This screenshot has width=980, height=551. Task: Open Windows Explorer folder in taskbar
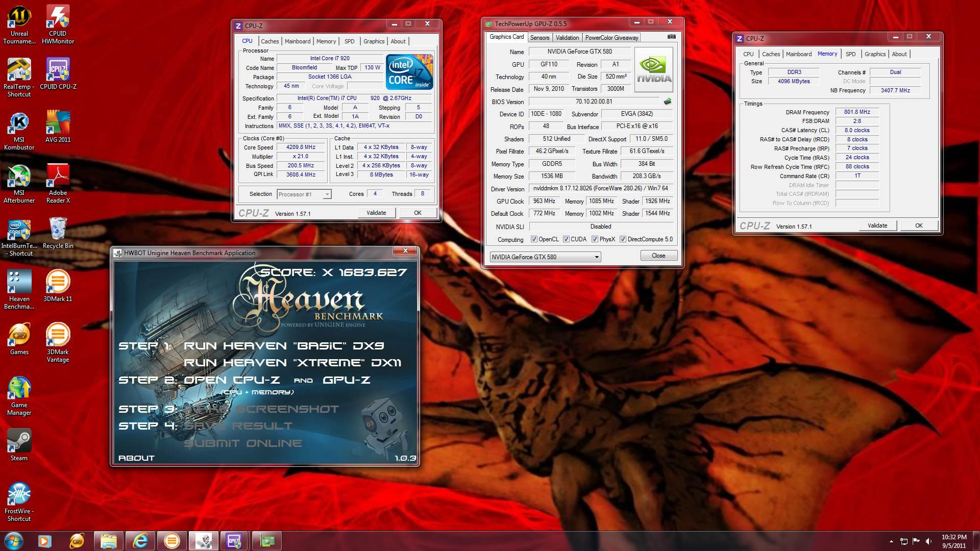click(x=108, y=541)
